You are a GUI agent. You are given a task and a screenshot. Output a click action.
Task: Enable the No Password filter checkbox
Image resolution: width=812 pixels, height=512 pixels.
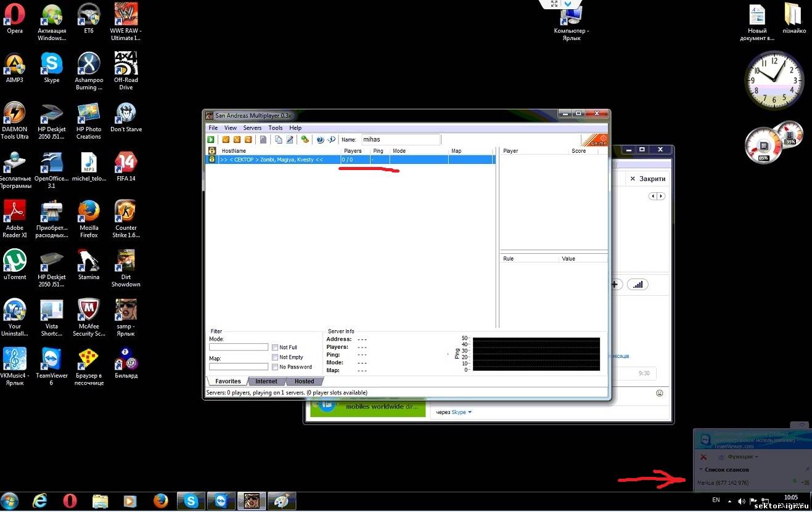click(275, 367)
